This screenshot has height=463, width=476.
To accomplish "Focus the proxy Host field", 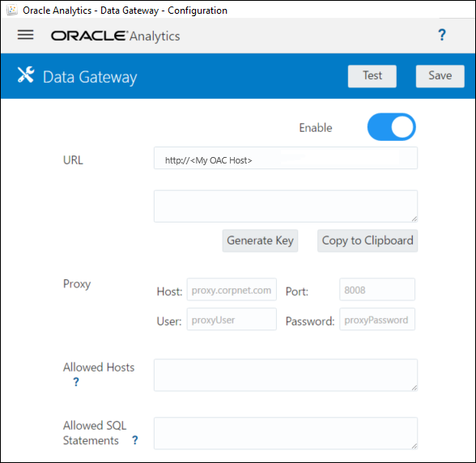I will 232,290.
